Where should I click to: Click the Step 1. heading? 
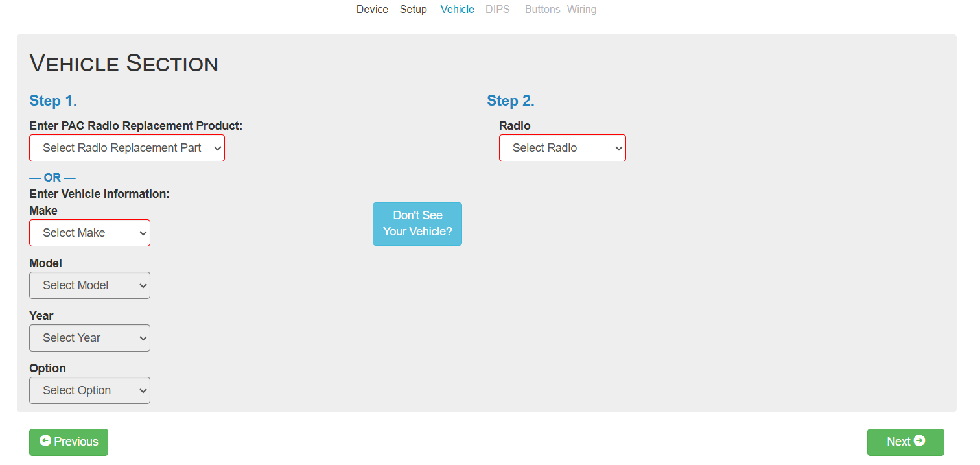pos(53,101)
